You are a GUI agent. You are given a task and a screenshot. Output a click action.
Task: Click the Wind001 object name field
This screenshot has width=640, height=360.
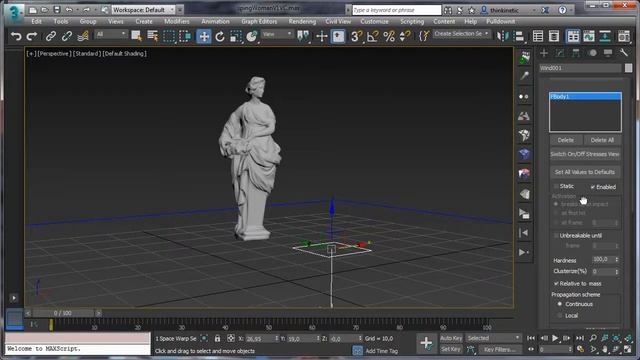click(580, 68)
